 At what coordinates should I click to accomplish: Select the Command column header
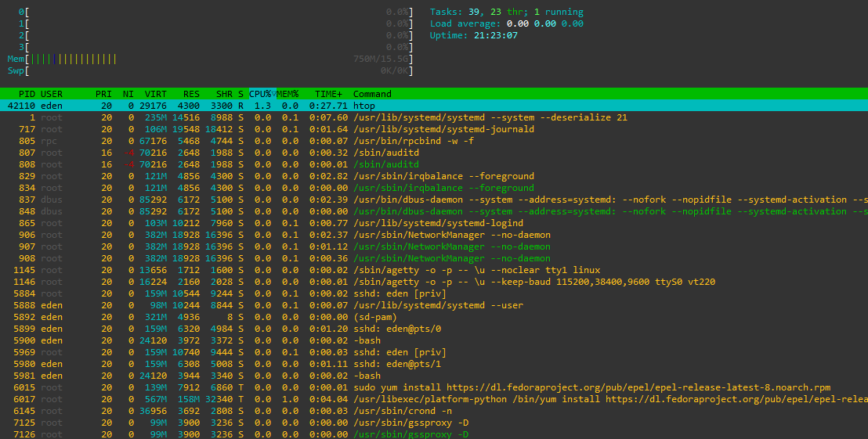pos(373,94)
